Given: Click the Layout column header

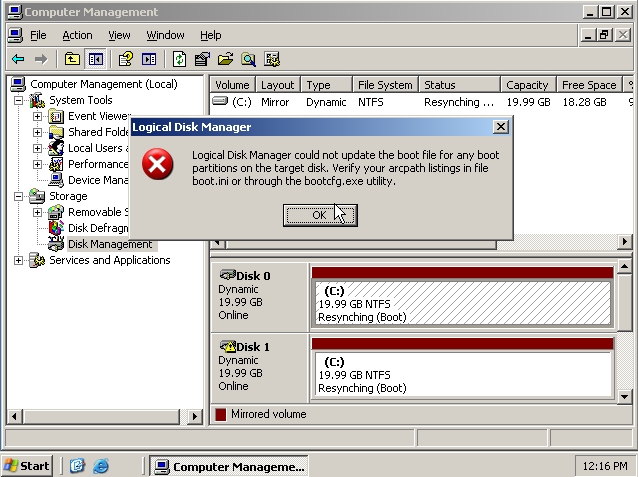Looking at the screenshot, I should [x=278, y=85].
